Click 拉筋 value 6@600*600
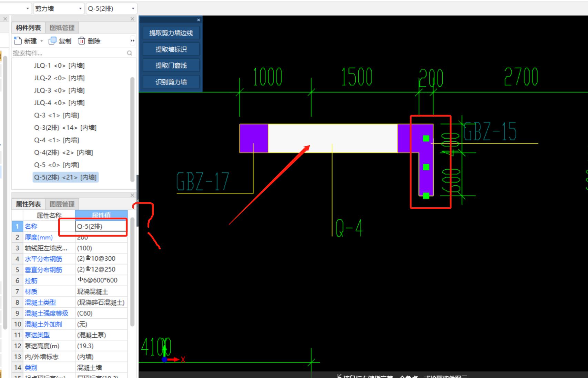The height and width of the screenshot is (378, 588). 101,280
